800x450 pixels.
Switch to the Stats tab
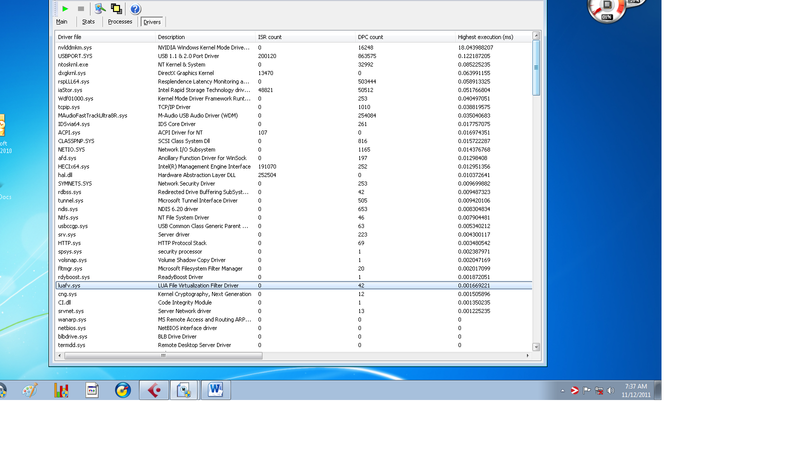88,22
